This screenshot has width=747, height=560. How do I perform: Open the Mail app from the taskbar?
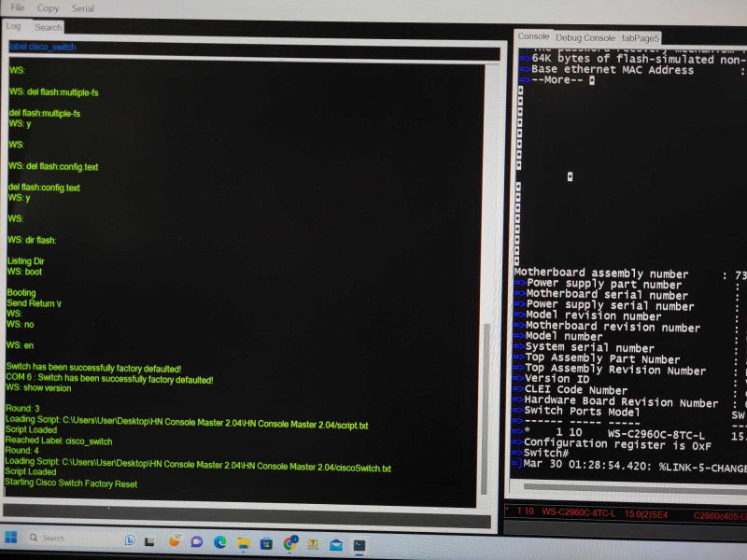pos(336,545)
